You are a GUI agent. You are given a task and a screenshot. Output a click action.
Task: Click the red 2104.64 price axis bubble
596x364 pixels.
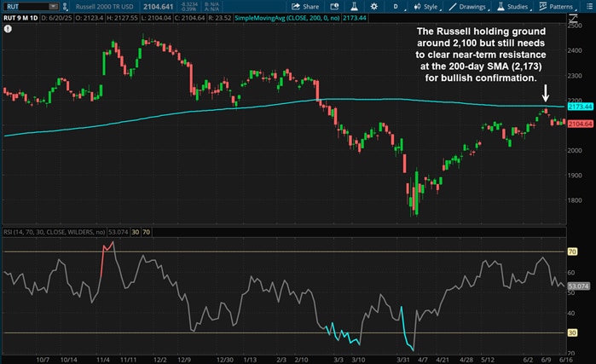click(x=580, y=124)
